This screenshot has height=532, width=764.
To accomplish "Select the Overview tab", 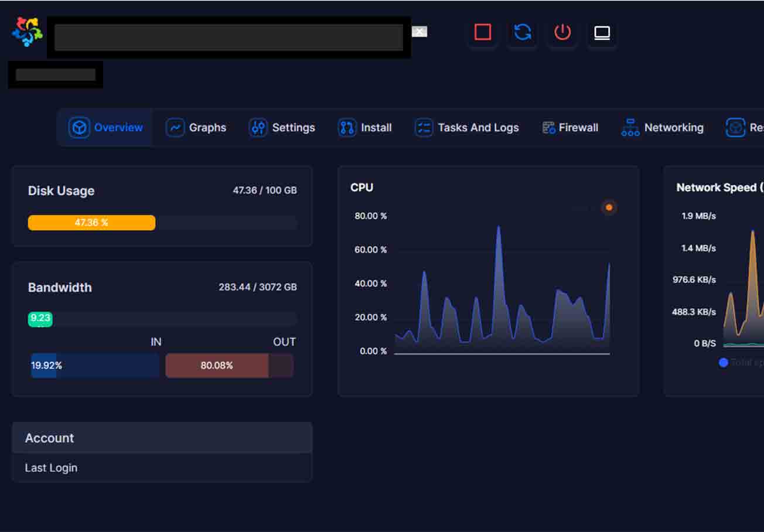I will pos(106,128).
